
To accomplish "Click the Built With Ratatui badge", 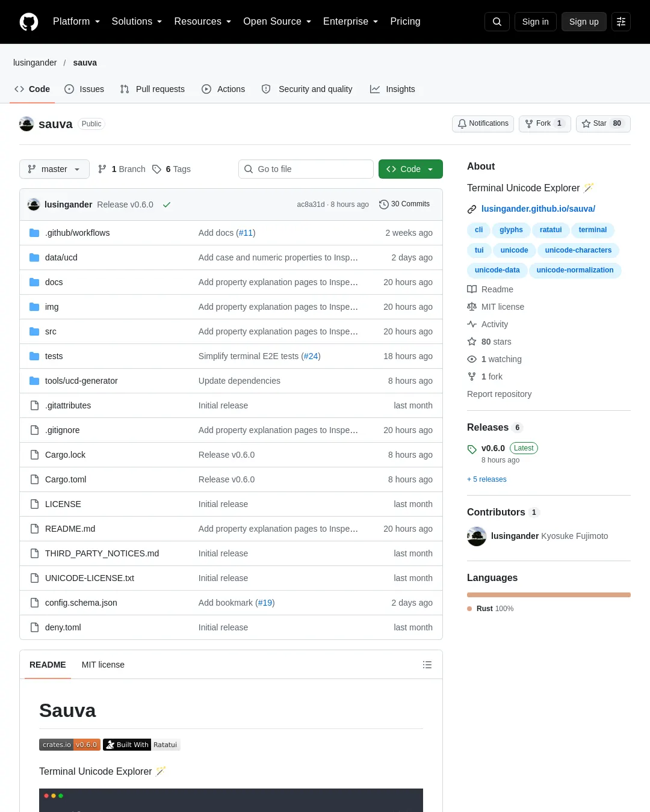I will pos(141,745).
